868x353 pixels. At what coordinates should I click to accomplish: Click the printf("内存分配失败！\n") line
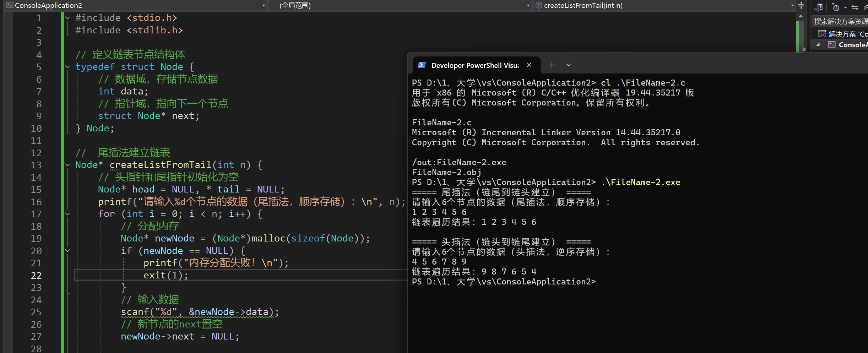(x=216, y=263)
